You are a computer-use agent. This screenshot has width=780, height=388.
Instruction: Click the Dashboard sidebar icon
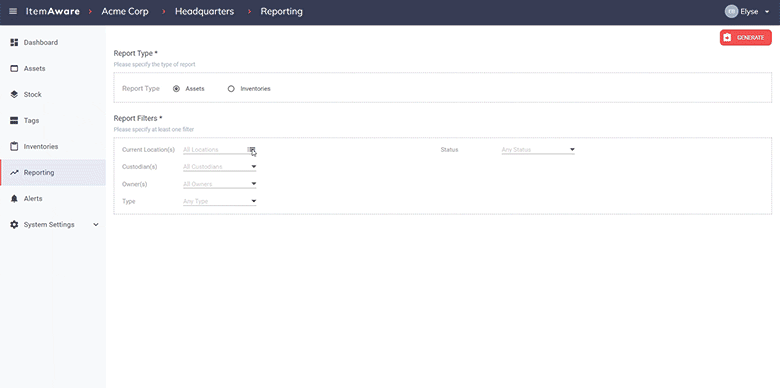click(x=14, y=42)
